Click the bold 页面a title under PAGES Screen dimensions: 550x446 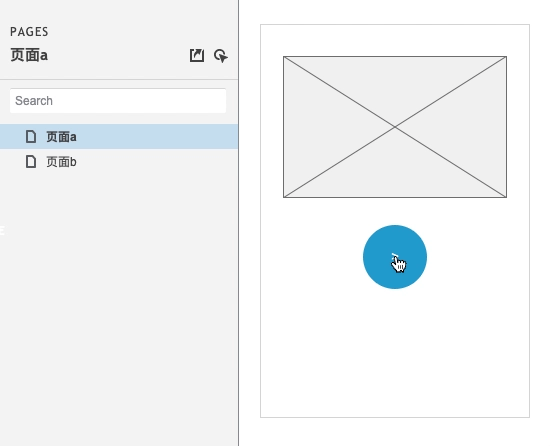click(x=29, y=55)
